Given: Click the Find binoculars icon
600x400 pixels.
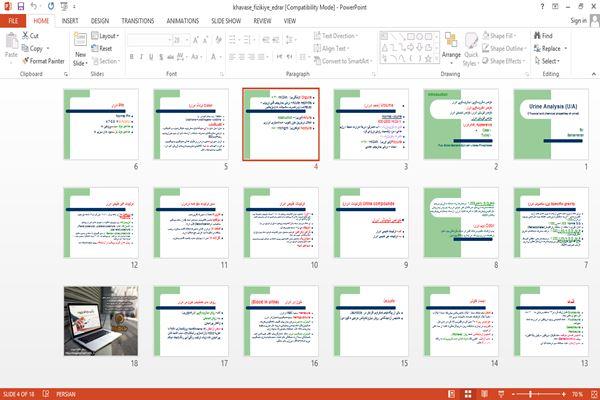Looking at the screenshot, I should (x=537, y=36).
